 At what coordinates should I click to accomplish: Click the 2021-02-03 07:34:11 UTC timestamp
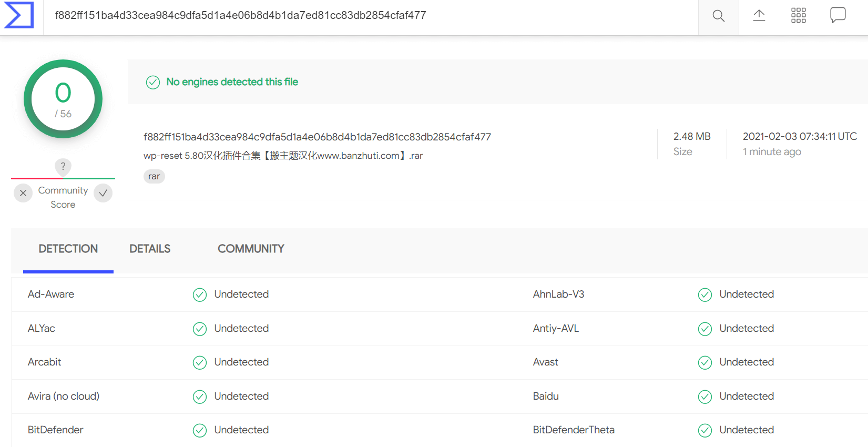[800, 136]
